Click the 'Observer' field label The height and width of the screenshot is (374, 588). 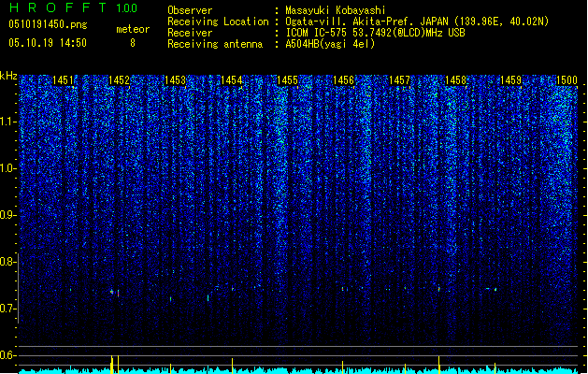coord(190,10)
